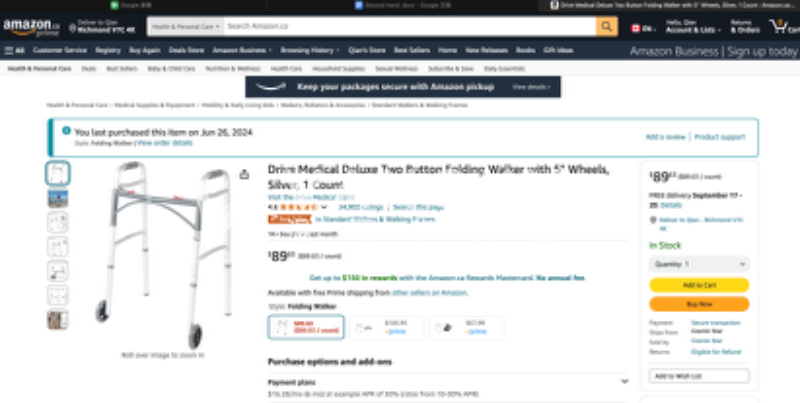Select the second style option priced $105

click(387, 327)
